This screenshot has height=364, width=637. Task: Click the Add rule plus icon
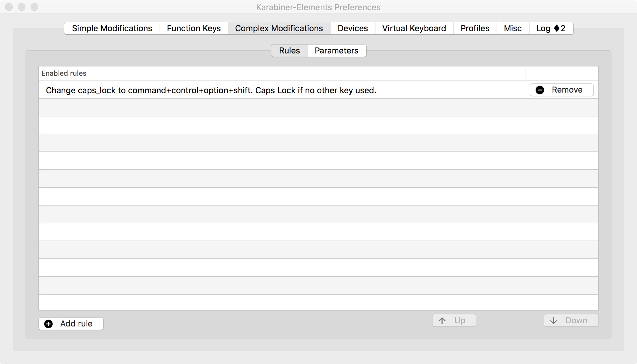(48, 323)
